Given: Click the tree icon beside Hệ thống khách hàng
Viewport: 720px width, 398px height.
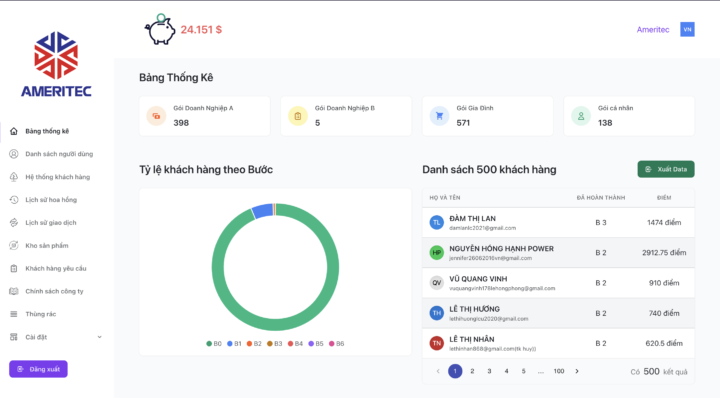Looking at the screenshot, I should pyautogui.click(x=14, y=177).
